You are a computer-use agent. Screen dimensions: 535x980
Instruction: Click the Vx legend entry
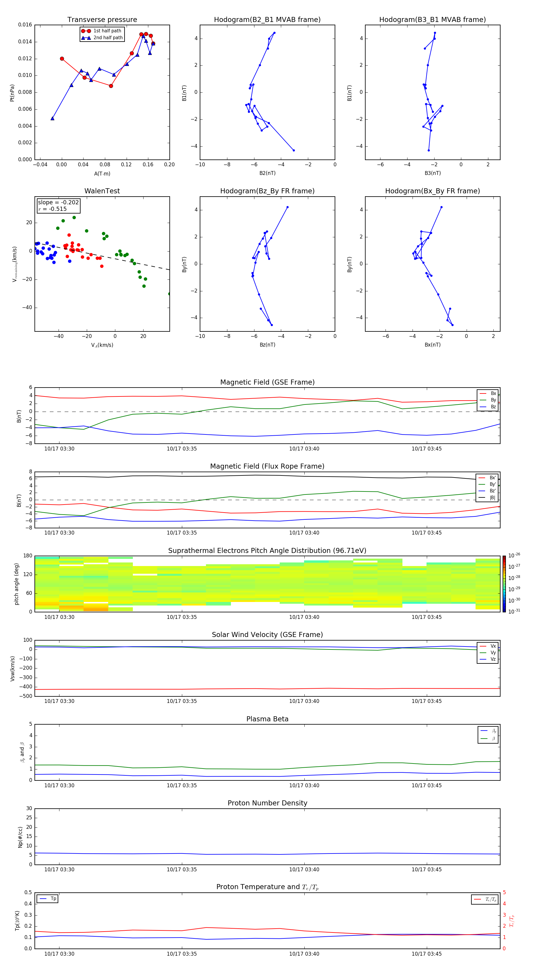pyautogui.click(x=488, y=646)
